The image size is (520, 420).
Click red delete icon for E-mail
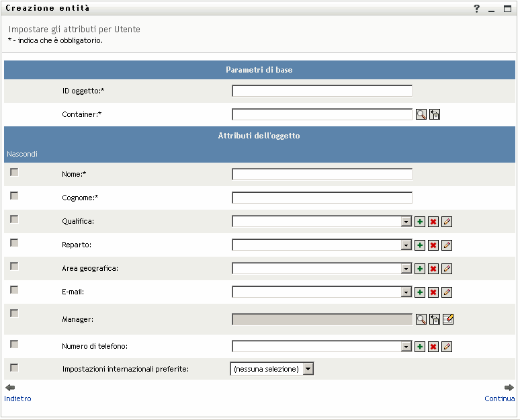tap(433, 292)
